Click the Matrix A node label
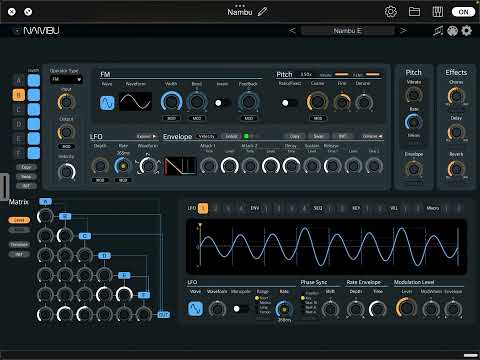The height and width of the screenshot is (360, 480). (x=45, y=201)
